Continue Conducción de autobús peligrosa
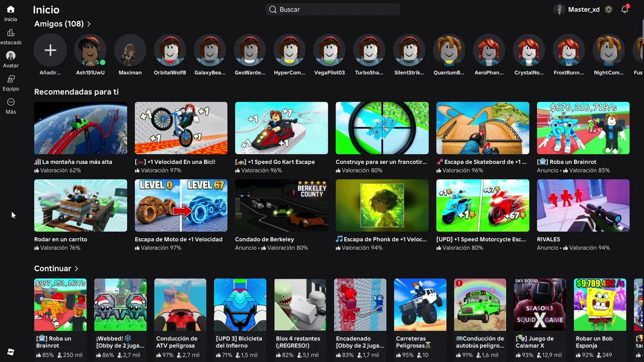Image resolution: width=644 pixels, height=362 pixels. (x=480, y=305)
